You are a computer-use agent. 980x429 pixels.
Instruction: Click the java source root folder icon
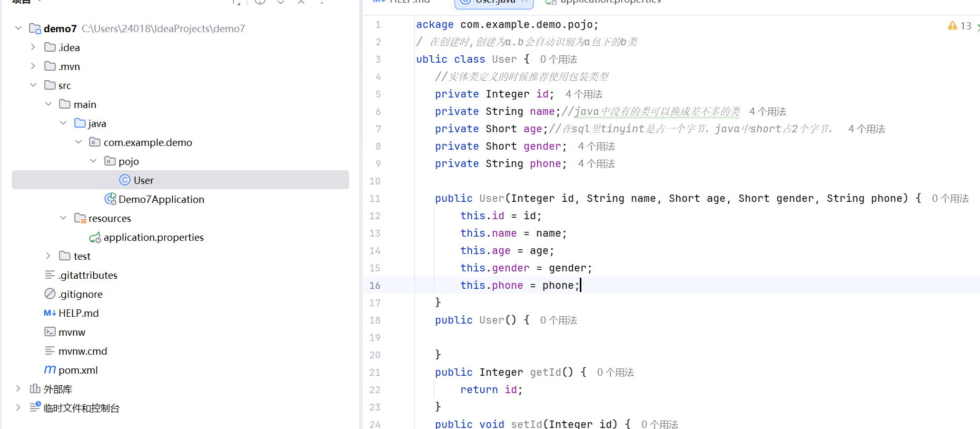[80, 123]
